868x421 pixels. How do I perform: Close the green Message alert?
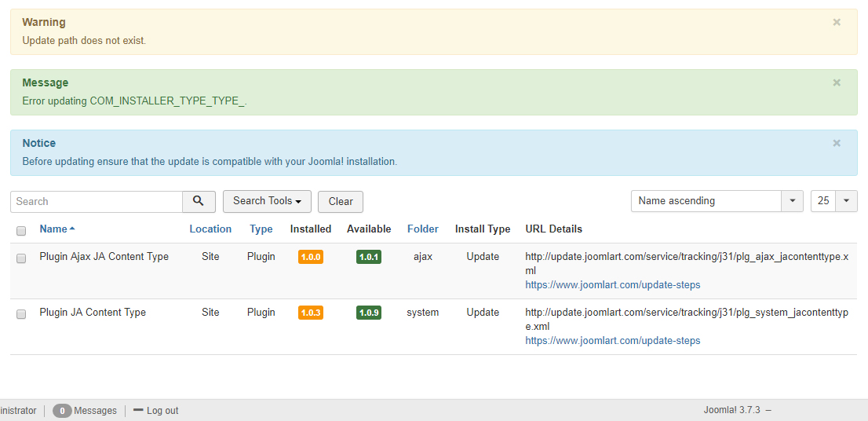[837, 82]
